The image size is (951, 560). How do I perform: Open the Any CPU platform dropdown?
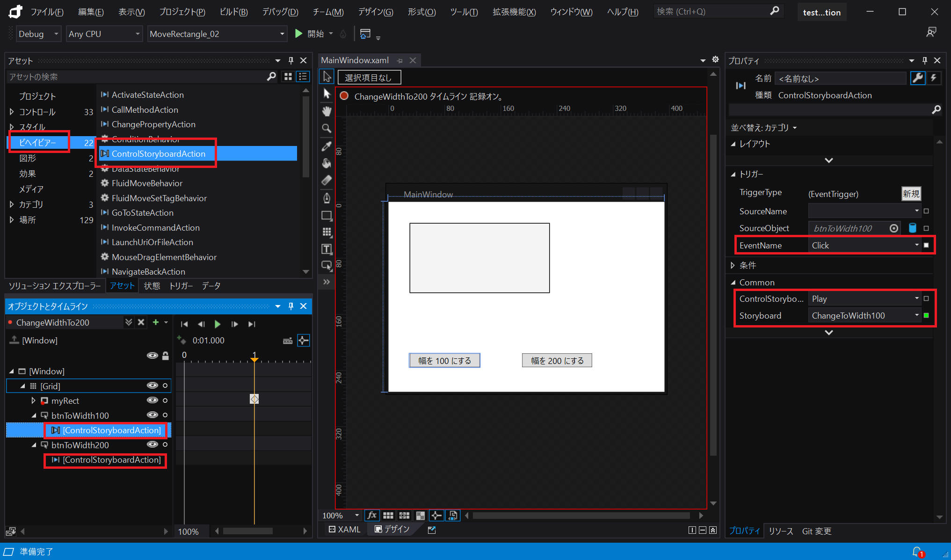coord(104,34)
